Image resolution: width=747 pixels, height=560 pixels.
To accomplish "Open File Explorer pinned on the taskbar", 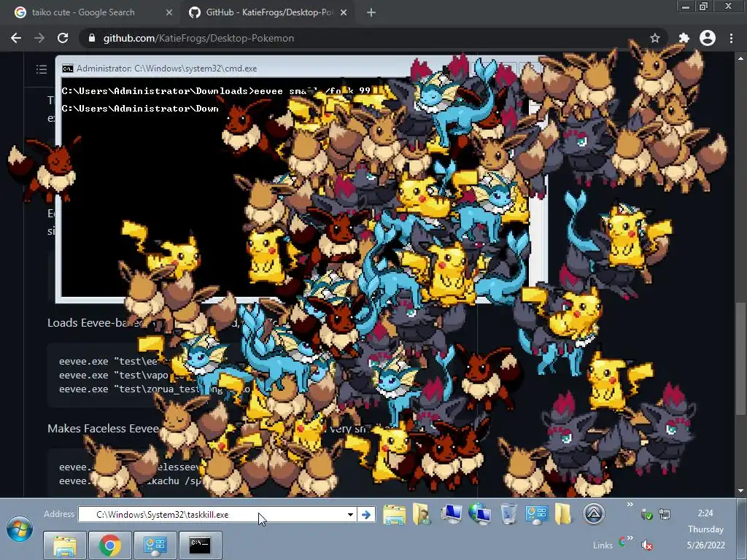I will [x=64, y=545].
